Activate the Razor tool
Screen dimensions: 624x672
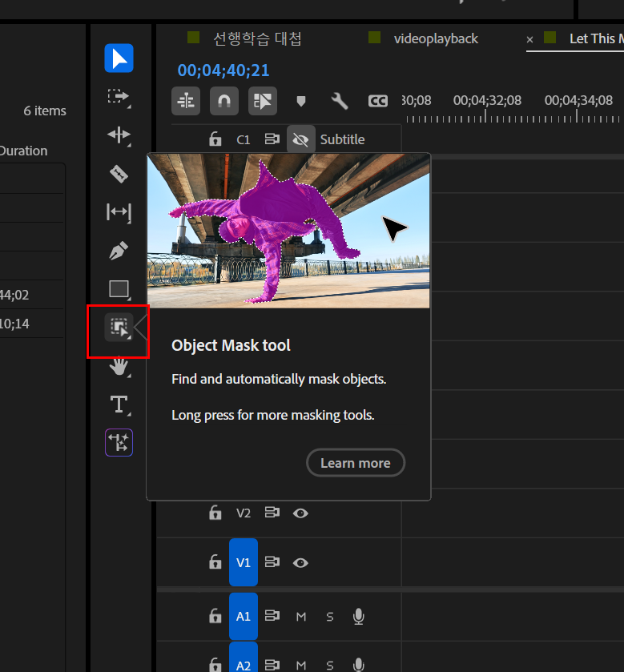119,174
